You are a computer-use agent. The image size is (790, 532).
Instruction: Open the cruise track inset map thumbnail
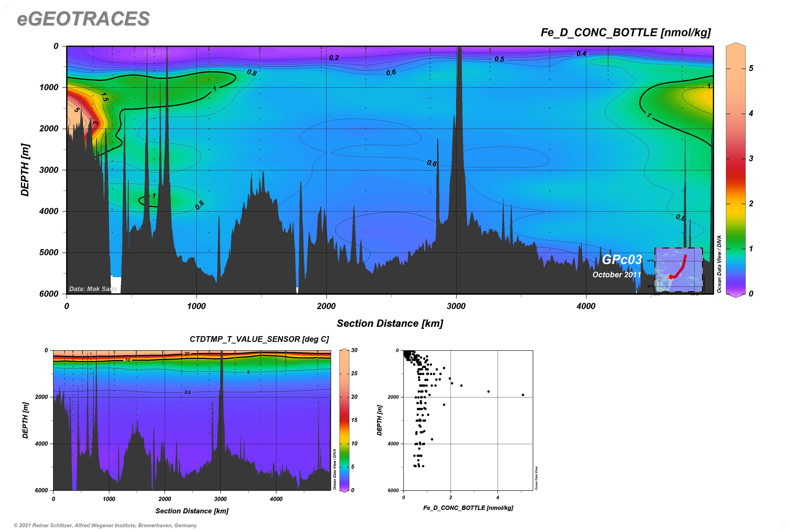tap(678, 270)
